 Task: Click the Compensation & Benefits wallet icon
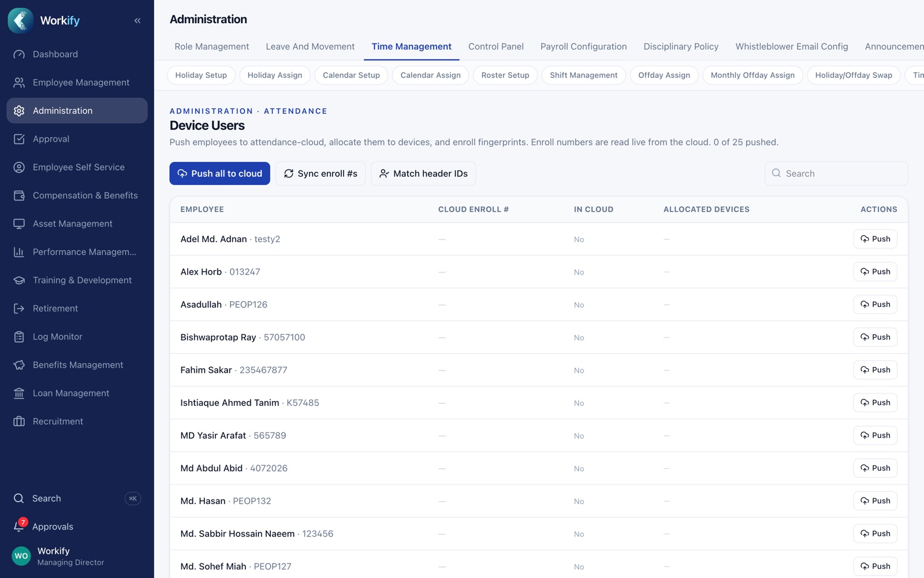coord(19,195)
